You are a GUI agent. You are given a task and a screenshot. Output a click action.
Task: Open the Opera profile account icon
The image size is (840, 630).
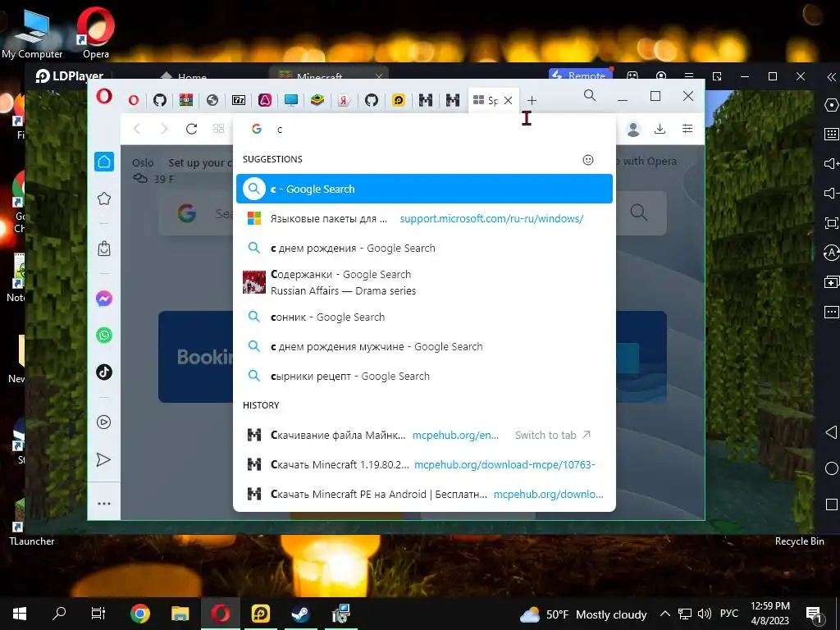633,129
